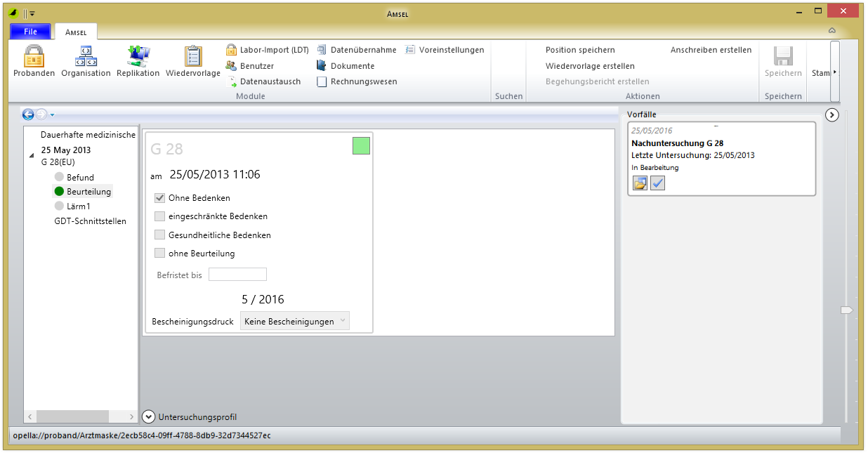
Task: Collapse the 25 May 2013 tree node
Action: click(32, 156)
